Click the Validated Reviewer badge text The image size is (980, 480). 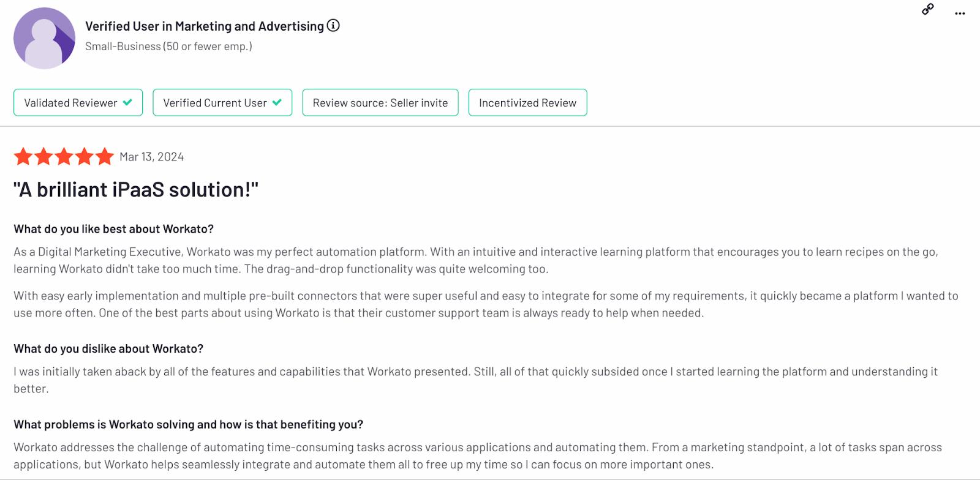tap(70, 103)
